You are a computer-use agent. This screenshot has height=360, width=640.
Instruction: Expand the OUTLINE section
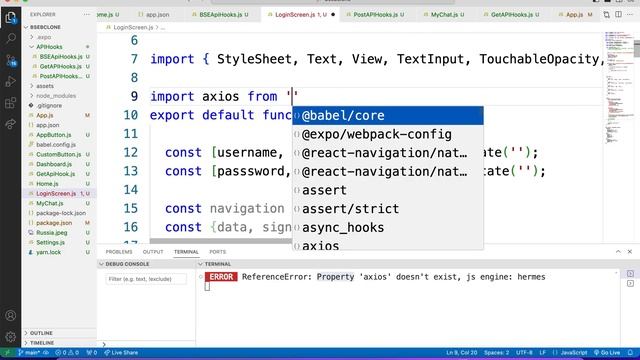click(x=41, y=333)
